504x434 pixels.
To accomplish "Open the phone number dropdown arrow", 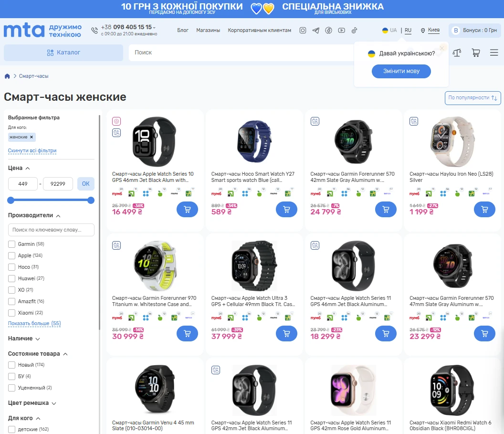I will coord(154,28).
